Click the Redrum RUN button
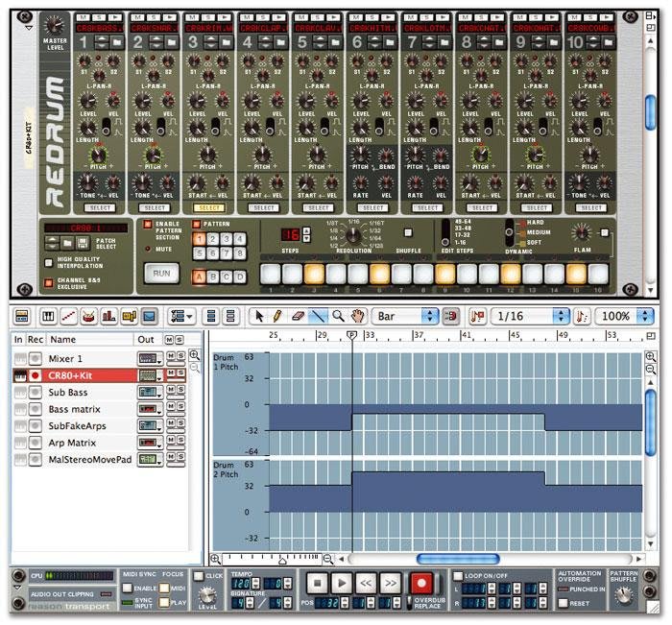672x625 pixels. pos(161,273)
